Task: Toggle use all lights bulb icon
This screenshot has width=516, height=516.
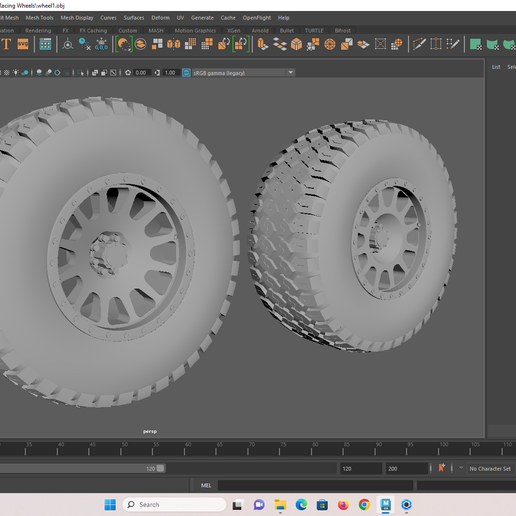Action: (x=16, y=72)
